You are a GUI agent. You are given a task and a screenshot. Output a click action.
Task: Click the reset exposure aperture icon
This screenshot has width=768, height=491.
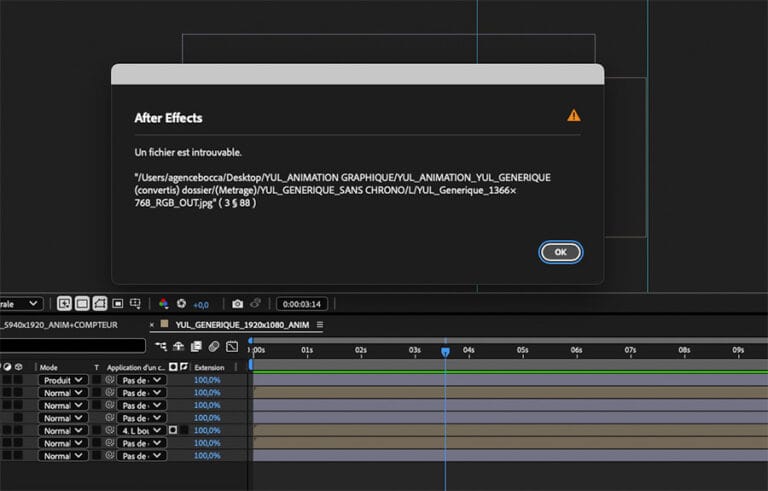181,304
